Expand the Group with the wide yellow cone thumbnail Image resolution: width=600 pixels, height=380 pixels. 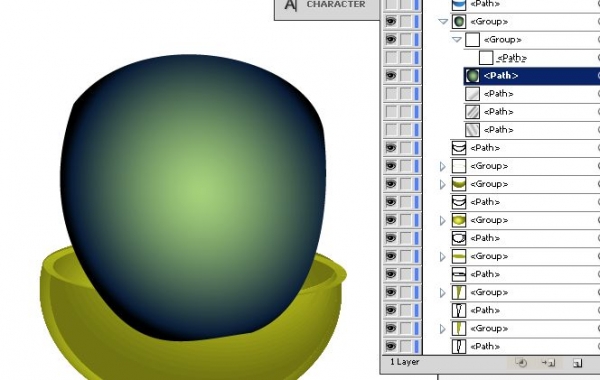point(443,293)
